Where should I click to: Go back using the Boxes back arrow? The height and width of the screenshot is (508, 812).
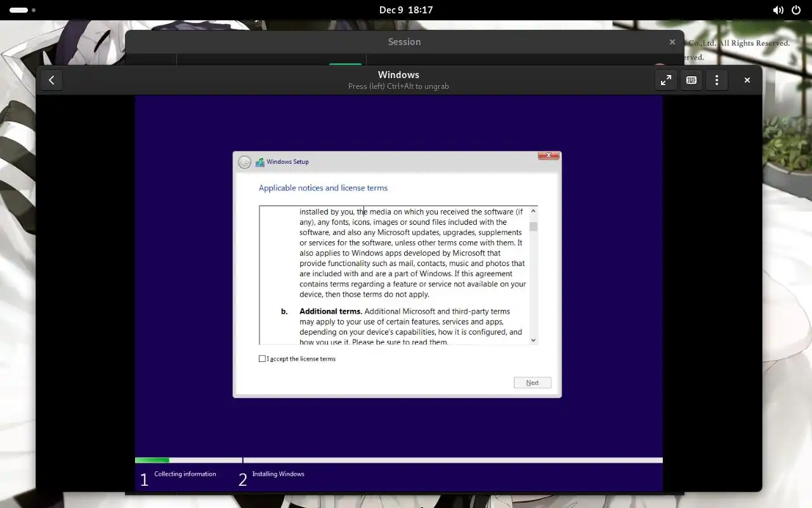pos(51,80)
